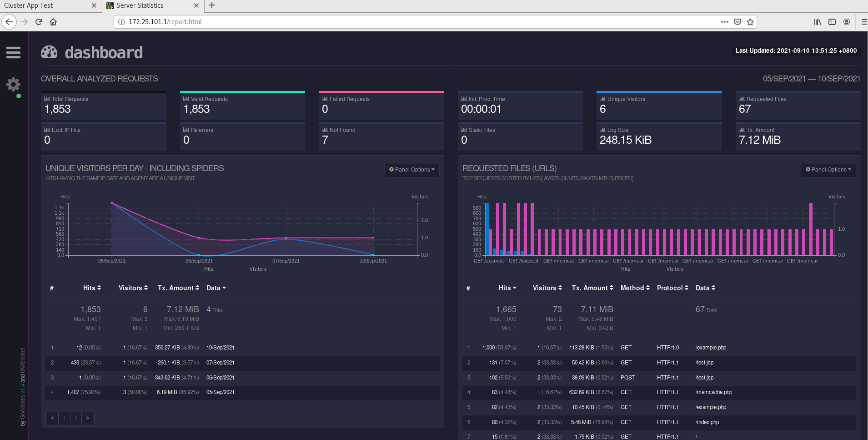Open the Firefox account icon
This screenshot has height=440, width=868.
coord(847,22)
